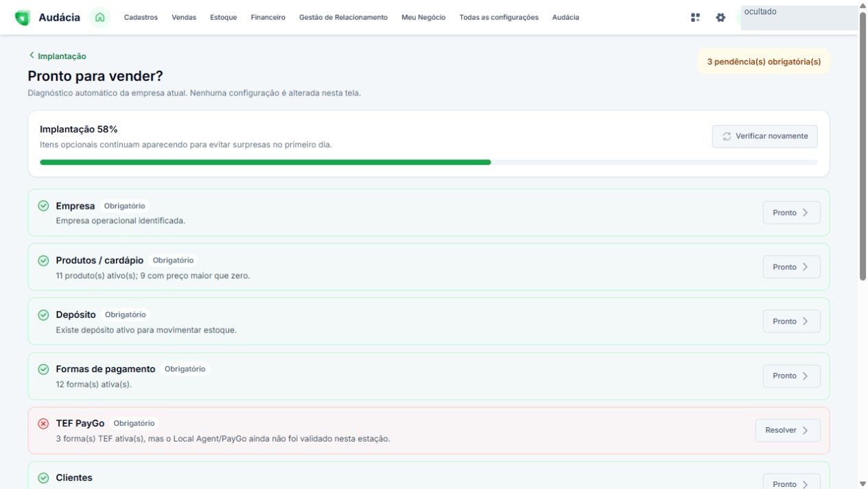Open the Meu Negócio menu

(423, 17)
